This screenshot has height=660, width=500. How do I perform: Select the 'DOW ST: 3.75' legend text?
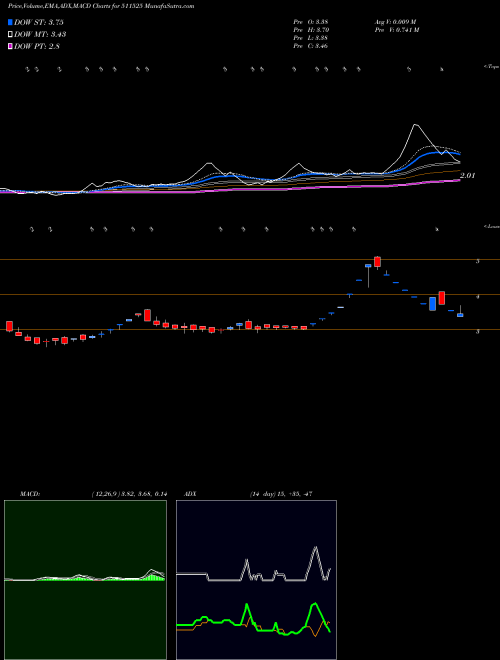pyautogui.click(x=39, y=22)
